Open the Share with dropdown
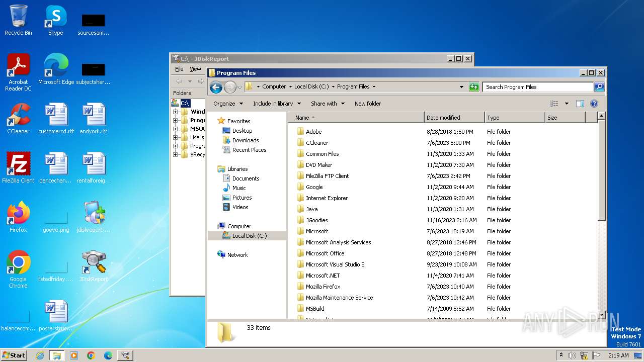Screen dimensions: 644x362 328,104
